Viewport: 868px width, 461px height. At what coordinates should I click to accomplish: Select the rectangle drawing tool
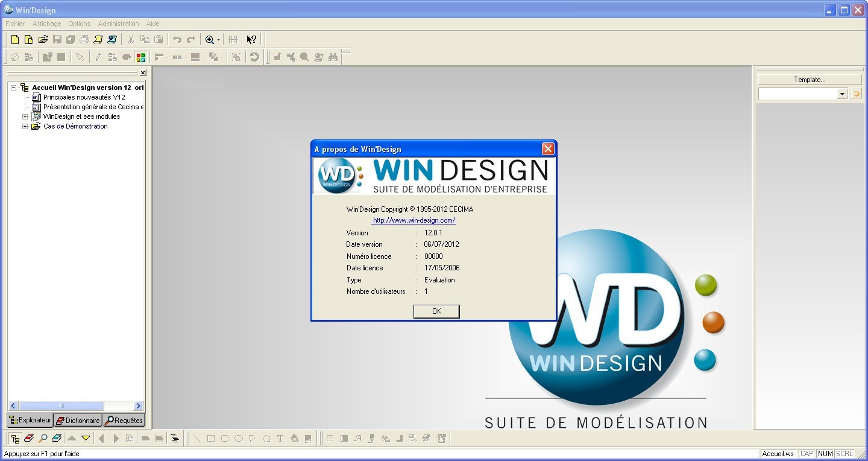coord(211,439)
